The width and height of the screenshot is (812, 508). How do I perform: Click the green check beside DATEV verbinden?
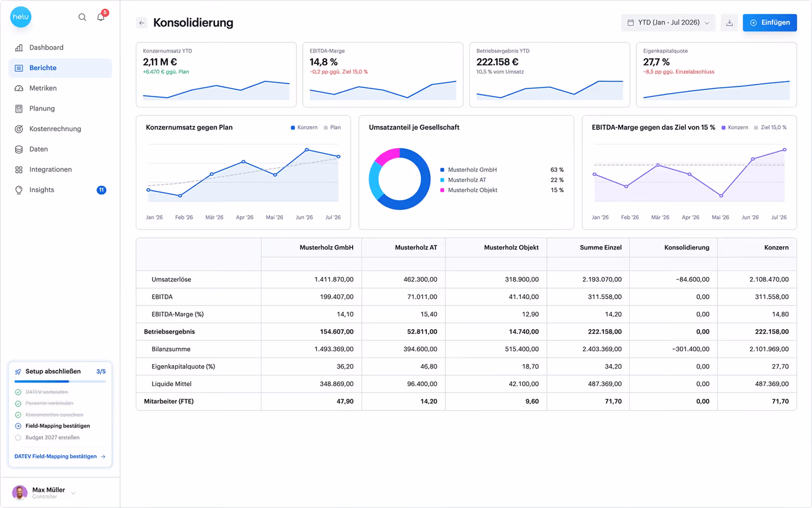click(x=18, y=392)
